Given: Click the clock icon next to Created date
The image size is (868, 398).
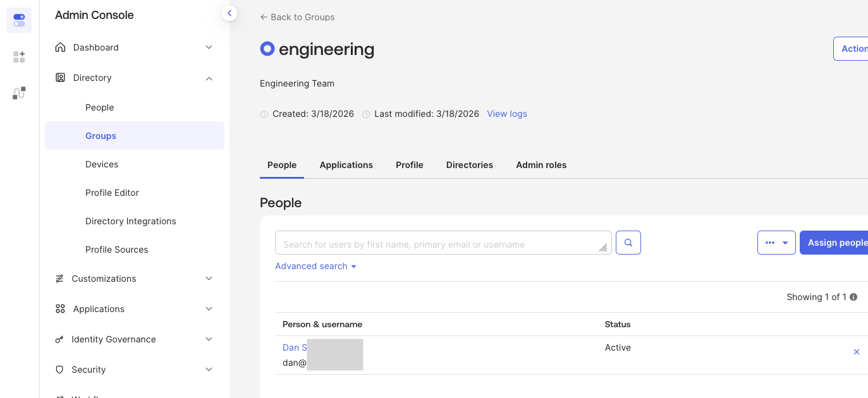Looking at the screenshot, I should [x=264, y=114].
